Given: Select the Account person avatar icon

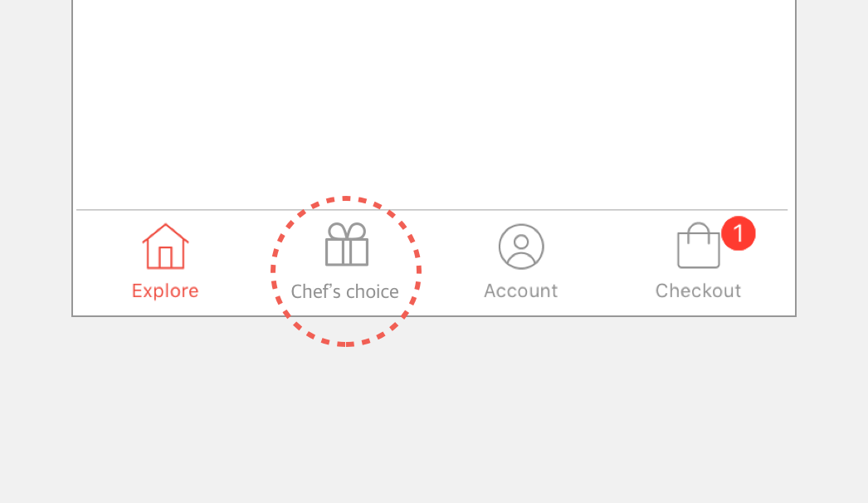Looking at the screenshot, I should [x=521, y=247].
